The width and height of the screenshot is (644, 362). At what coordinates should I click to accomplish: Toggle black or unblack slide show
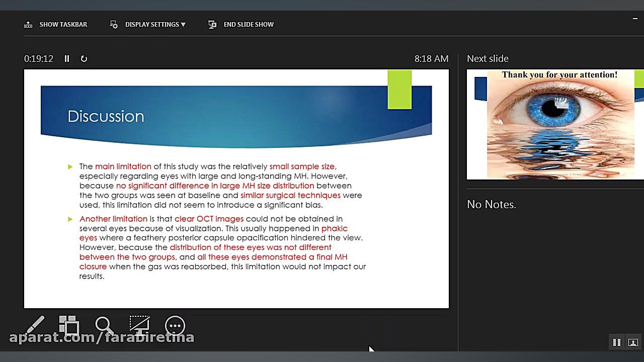click(x=139, y=325)
